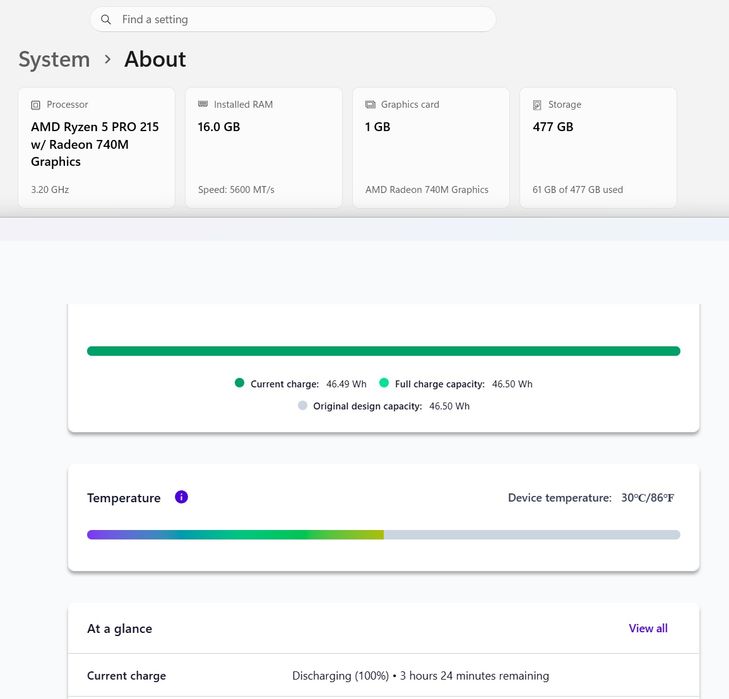Click the Processor chip icon
The height and width of the screenshot is (699, 729).
(35, 105)
